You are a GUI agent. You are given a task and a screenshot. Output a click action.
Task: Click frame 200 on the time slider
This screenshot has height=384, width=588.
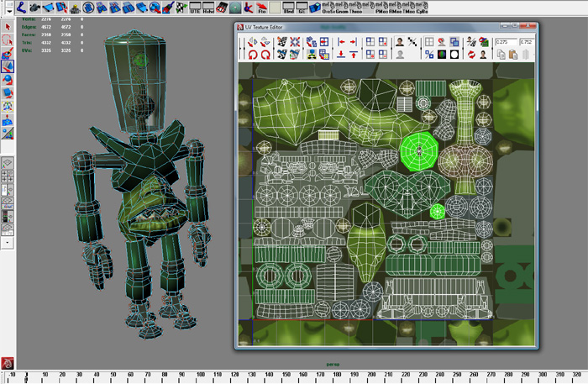coord(371,374)
